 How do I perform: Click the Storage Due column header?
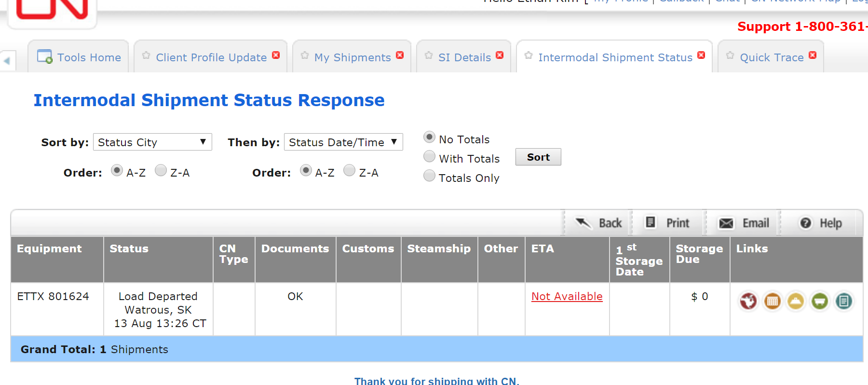pyautogui.click(x=700, y=260)
